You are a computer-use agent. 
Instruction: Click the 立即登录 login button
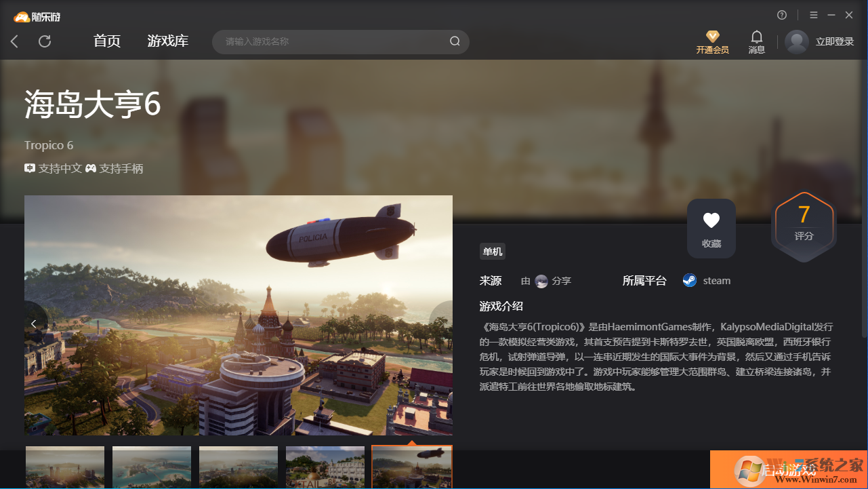pyautogui.click(x=831, y=41)
